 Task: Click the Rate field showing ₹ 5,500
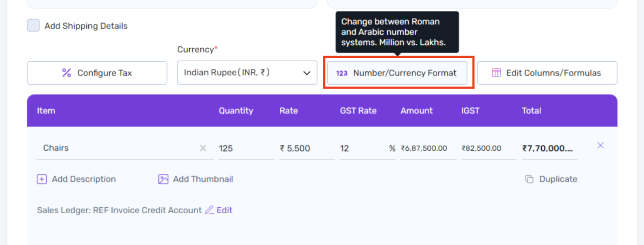coord(307,148)
